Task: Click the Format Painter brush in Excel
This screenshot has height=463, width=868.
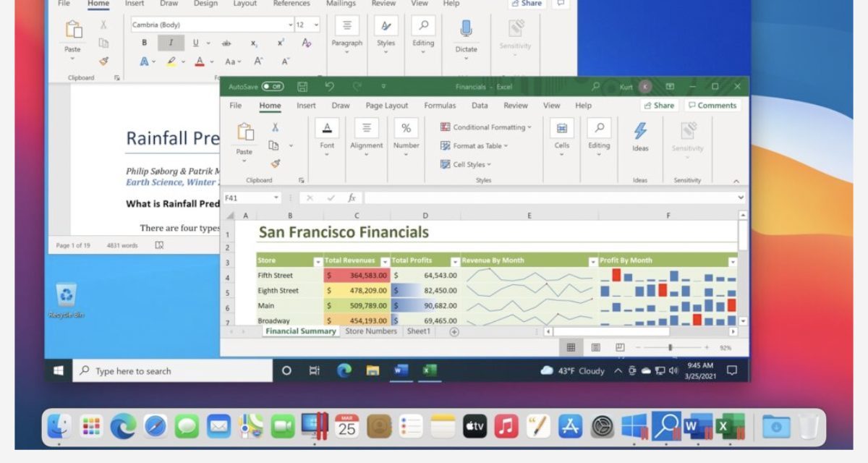Action: coord(275,163)
